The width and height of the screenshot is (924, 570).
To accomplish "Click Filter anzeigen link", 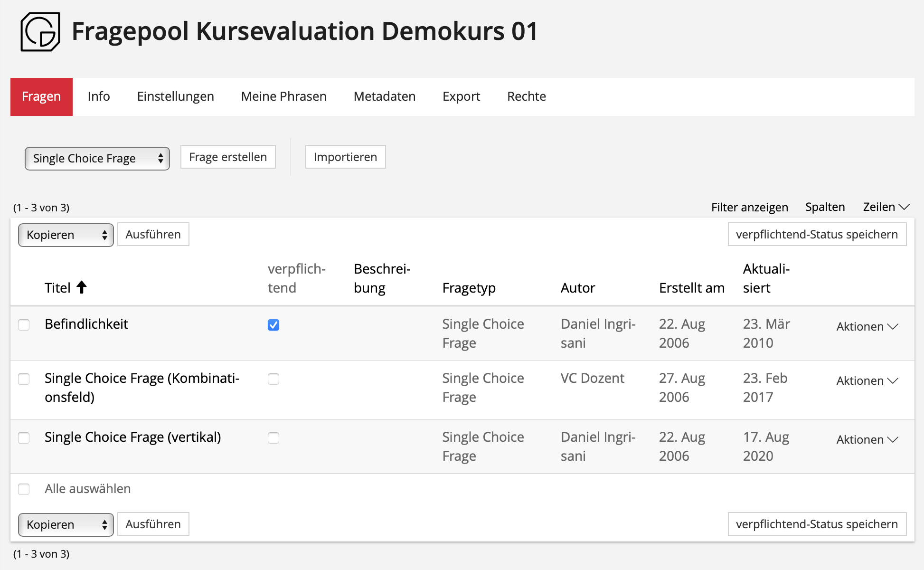I will pos(749,207).
